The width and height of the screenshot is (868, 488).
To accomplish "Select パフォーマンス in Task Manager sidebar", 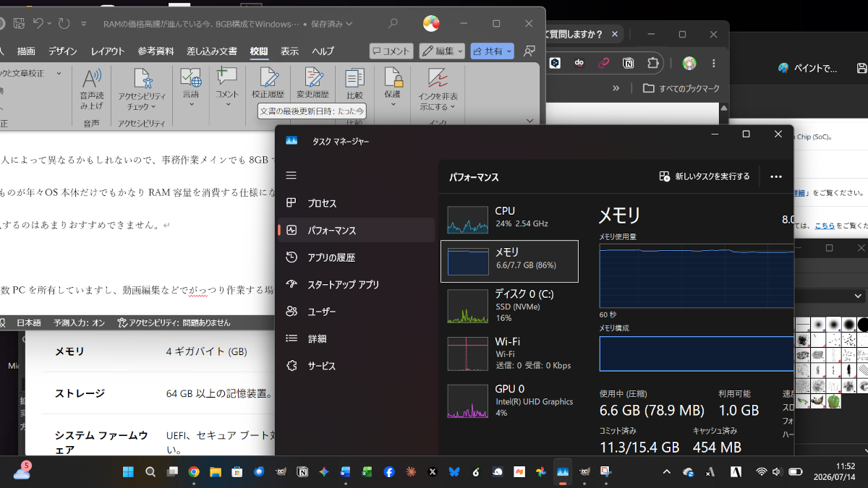I will pos(356,231).
